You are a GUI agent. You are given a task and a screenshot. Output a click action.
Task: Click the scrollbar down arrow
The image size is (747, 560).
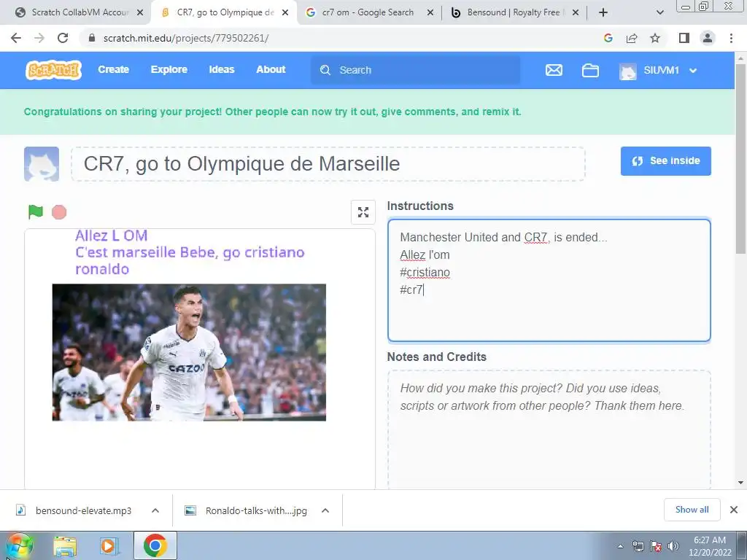coord(741,483)
